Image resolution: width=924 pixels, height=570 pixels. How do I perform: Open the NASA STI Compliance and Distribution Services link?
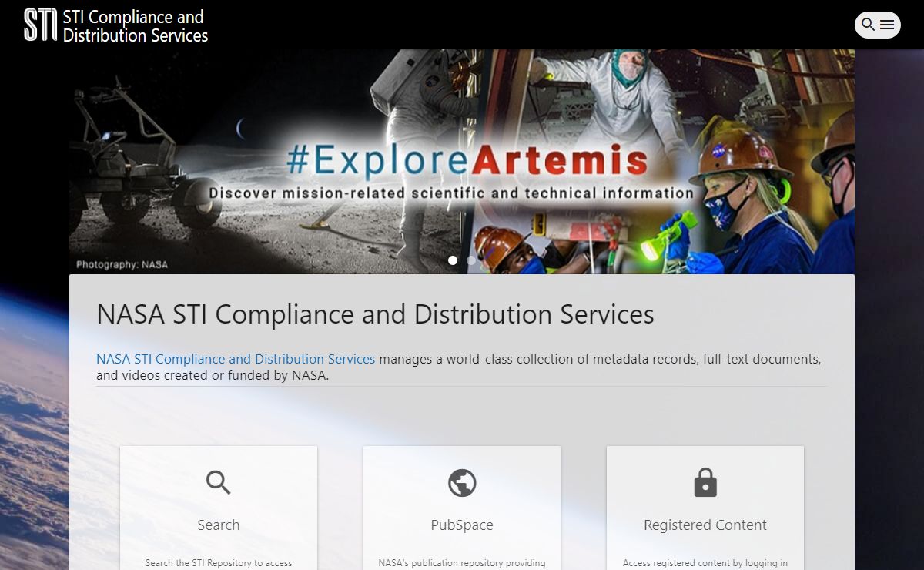[x=236, y=359]
